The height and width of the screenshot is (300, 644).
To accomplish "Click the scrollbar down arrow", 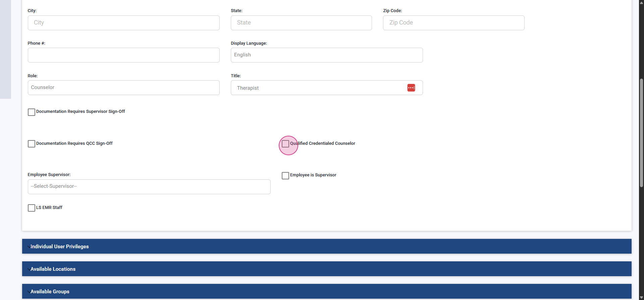I will [x=641, y=297].
